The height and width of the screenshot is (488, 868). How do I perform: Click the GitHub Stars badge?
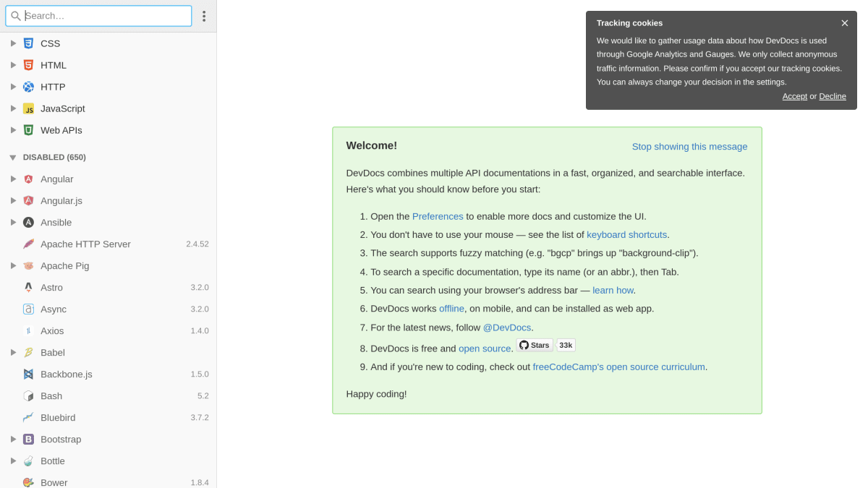point(535,345)
